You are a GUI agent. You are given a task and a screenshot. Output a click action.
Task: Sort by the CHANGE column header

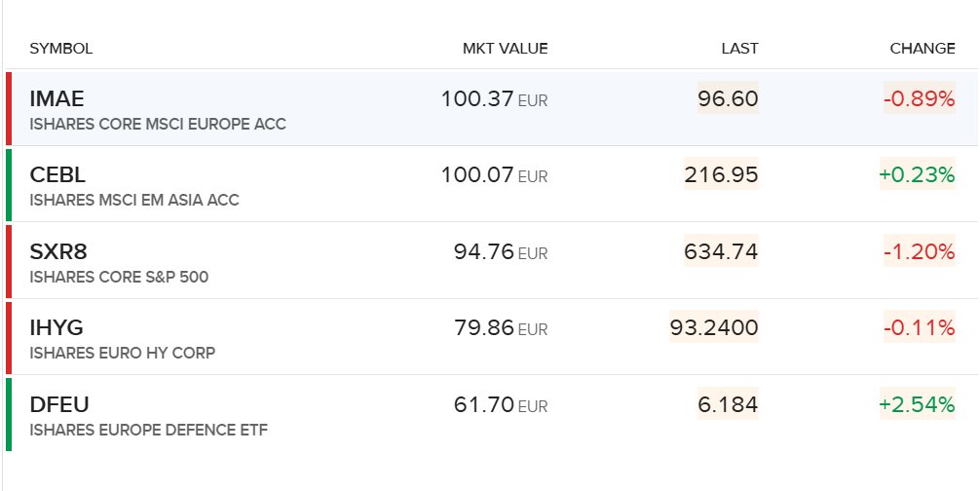[923, 49]
